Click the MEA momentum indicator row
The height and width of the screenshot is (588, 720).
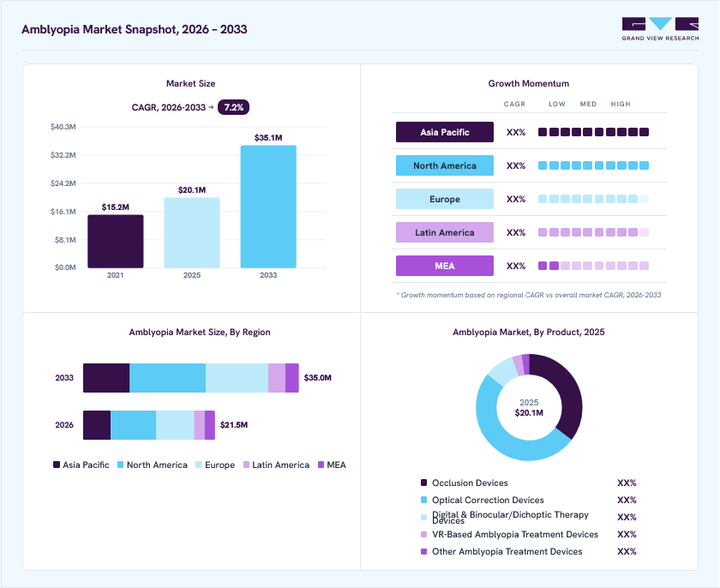coord(593,266)
